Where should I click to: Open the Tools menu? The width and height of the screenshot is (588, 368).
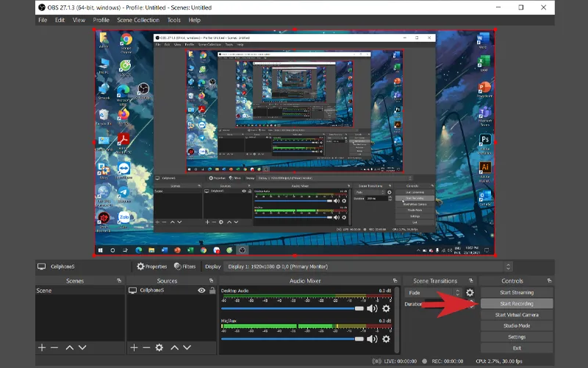point(174,20)
